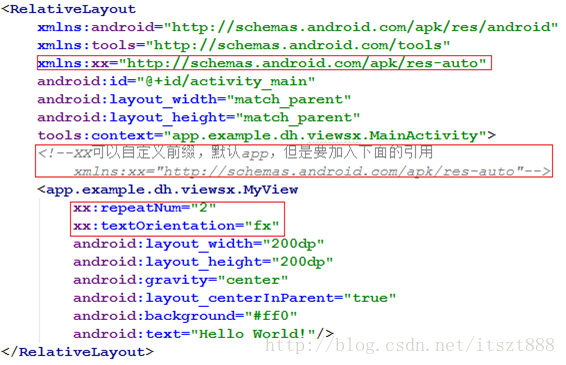Click the tools:context MainActivity line
The height and width of the screenshot is (365, 566).
pos(266,135)
